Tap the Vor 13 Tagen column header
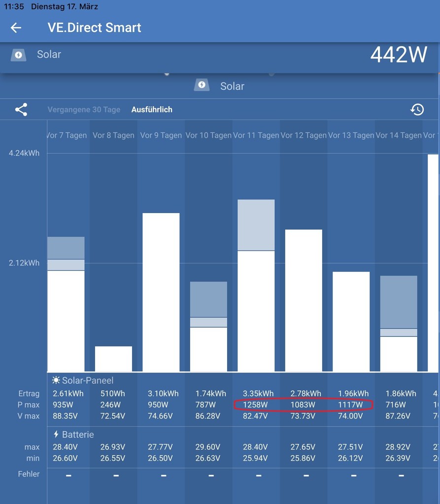The height and width of the screenshot is (504, 440). coord(351,135)
